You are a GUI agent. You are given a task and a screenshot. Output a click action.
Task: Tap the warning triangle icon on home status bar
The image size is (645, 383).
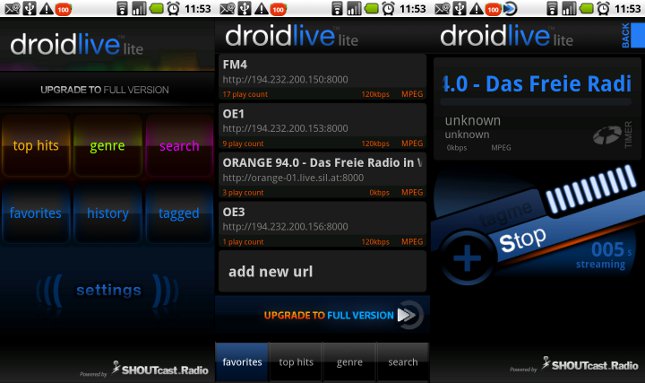click(46, 9)
